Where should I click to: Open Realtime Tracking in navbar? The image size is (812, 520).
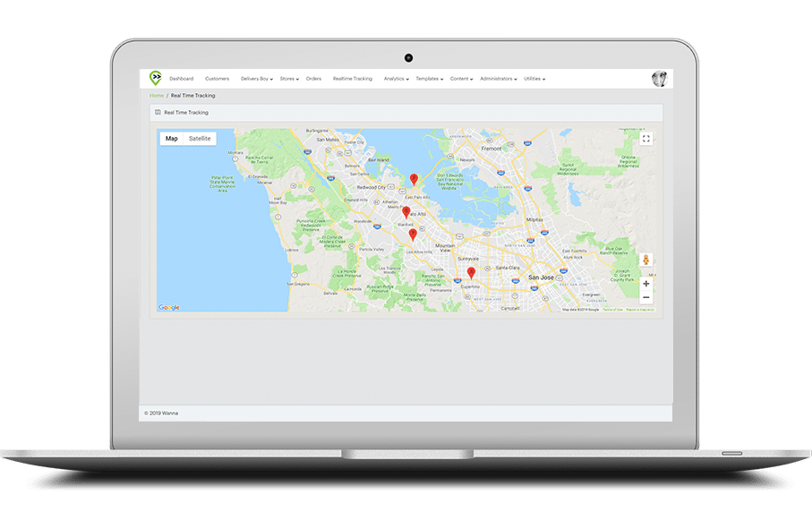[x=352, y=79]
